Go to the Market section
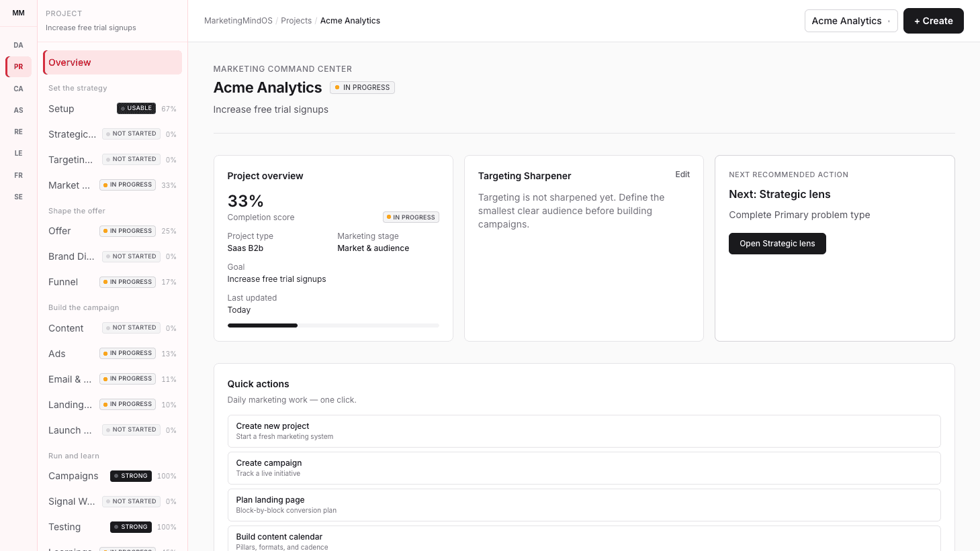 [x=112, y=185]
